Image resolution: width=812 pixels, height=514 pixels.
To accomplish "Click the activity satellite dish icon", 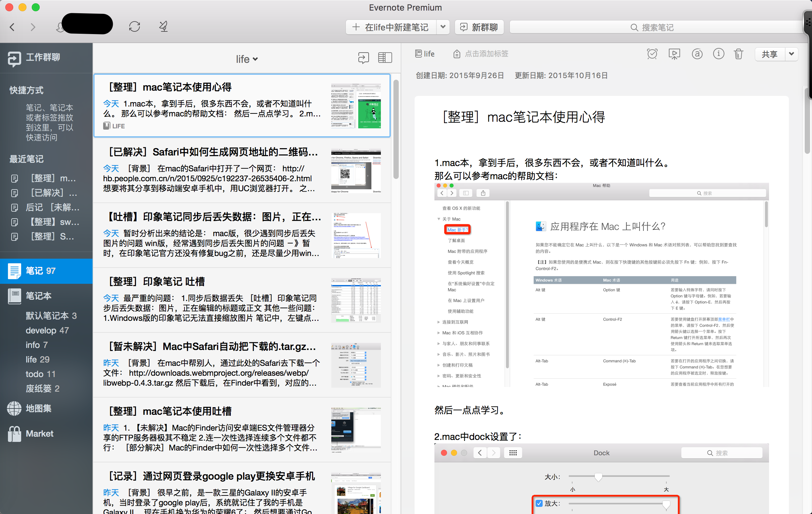I will point(164,27).
